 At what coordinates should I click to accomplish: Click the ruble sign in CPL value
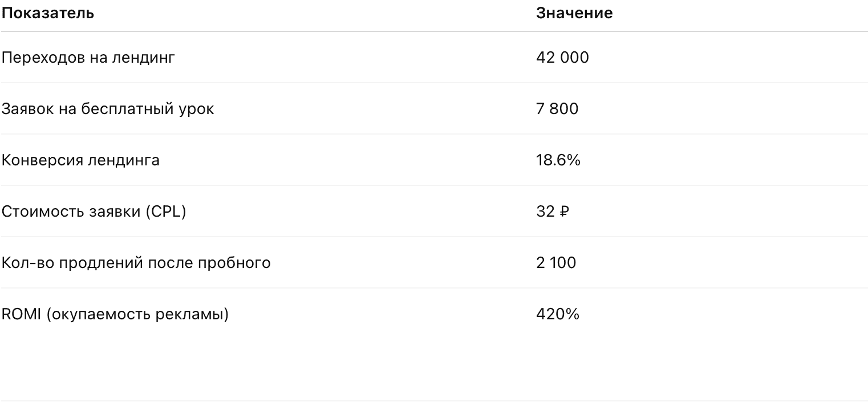[564, 212]
